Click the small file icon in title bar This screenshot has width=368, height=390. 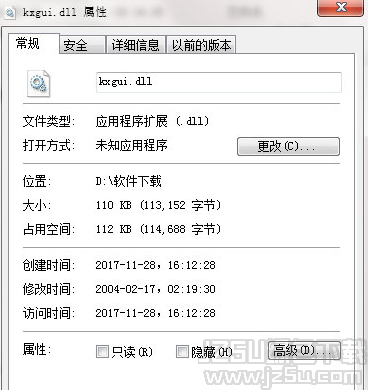click(10, 13)
